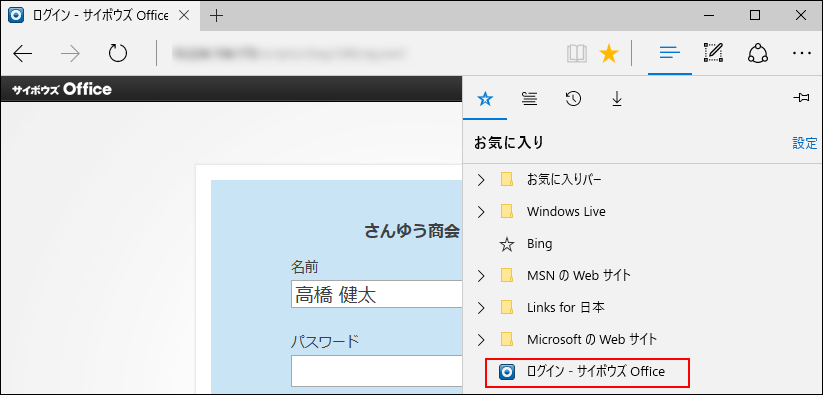Open the More actions ellipsis menu
This screenshot has width=823, height=395.
click(x=802, y=53)
